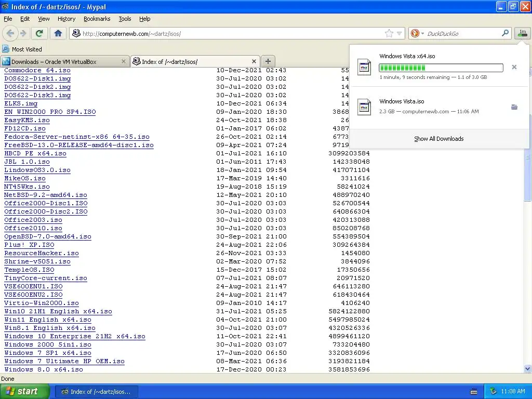Cancel the Windows Vista x64.iso download
The image size is (532, 399).
(514, 67)
